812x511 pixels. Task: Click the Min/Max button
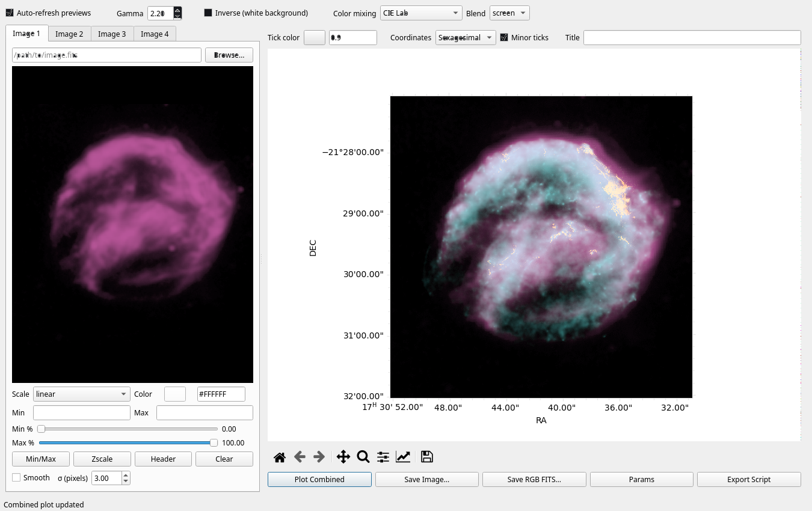(x=41, y=459)
